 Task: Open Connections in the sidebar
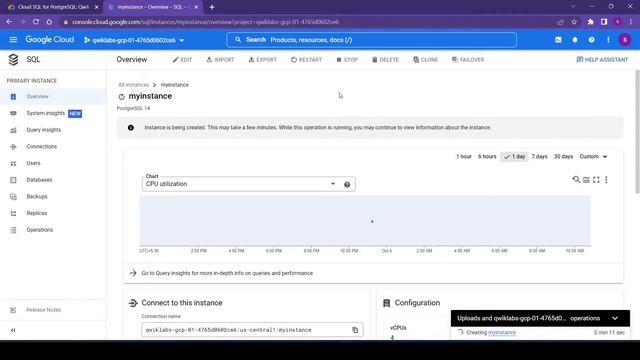point(53,147)
